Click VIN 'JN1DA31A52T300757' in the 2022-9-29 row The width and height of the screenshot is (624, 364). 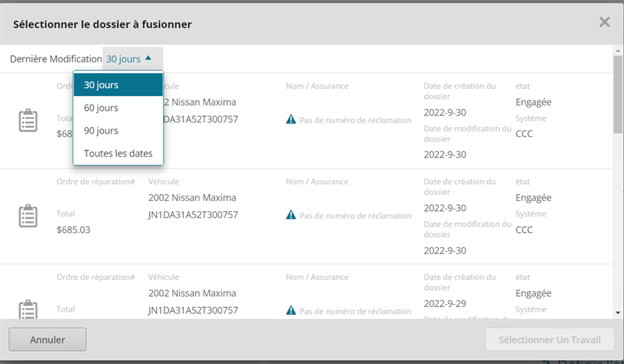tap(193, 310)
